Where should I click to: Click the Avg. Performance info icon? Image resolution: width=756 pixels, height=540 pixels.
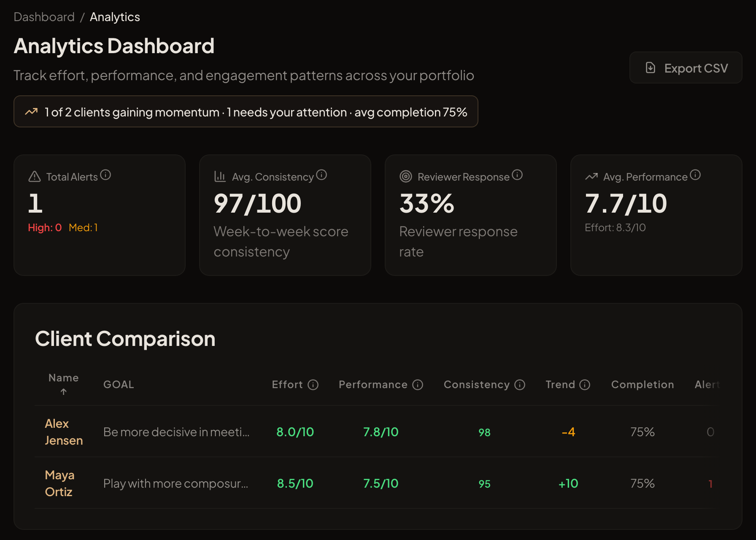pyautogui.click(x=695, y=175)
